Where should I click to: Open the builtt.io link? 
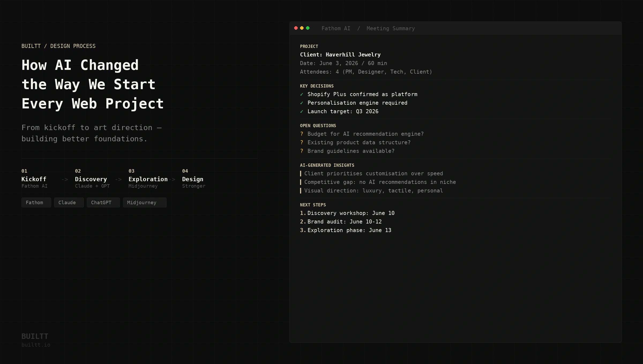pos(36,345)
